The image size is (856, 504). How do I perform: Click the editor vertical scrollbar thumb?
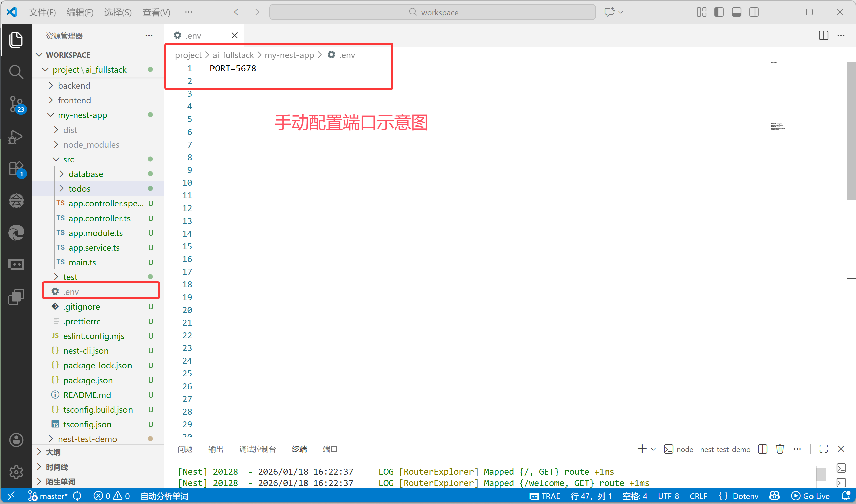coord(851,131)
